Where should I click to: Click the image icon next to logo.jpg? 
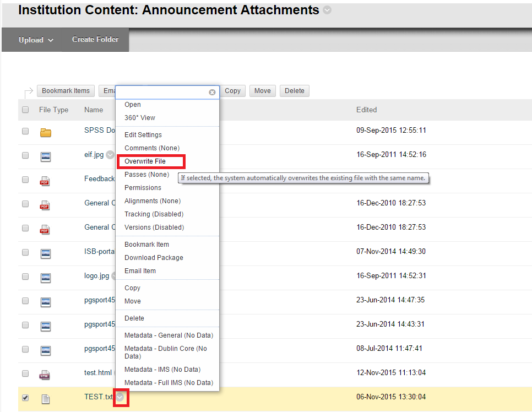tap(46, 278)
